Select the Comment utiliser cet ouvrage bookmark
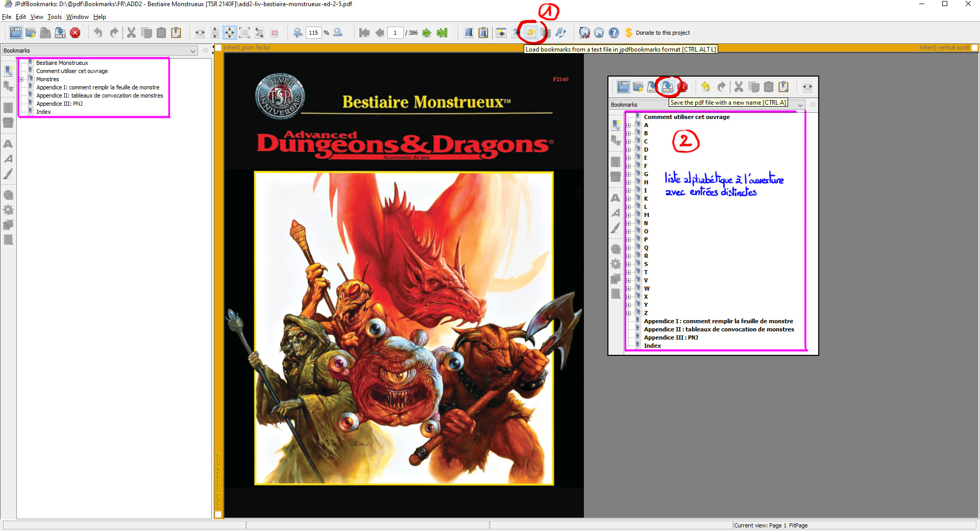The width and height of the screenshot is (980, 531). (x=72, y=71)
